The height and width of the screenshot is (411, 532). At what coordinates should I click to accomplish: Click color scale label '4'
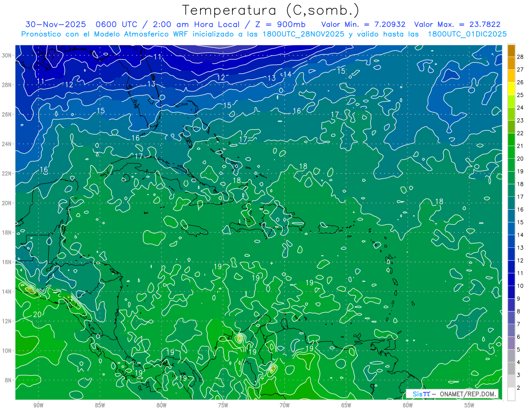[x=518, y=362]
